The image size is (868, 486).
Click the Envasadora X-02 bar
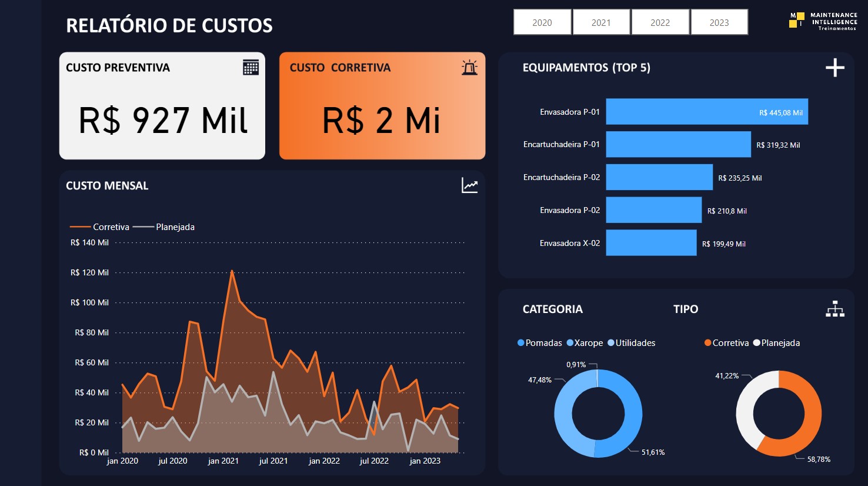pyautogui.click(x=650, y=243)
